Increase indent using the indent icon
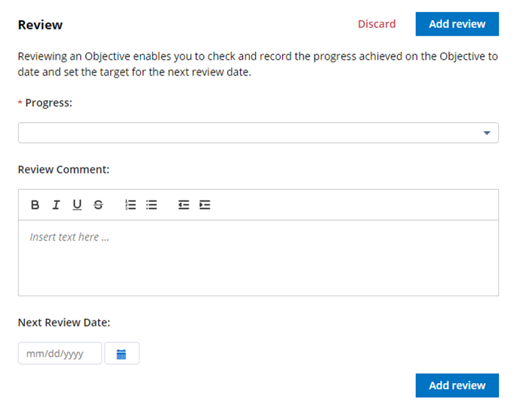Image resolution: width=517 pixels, height=420 pixels. coord(205,205)
